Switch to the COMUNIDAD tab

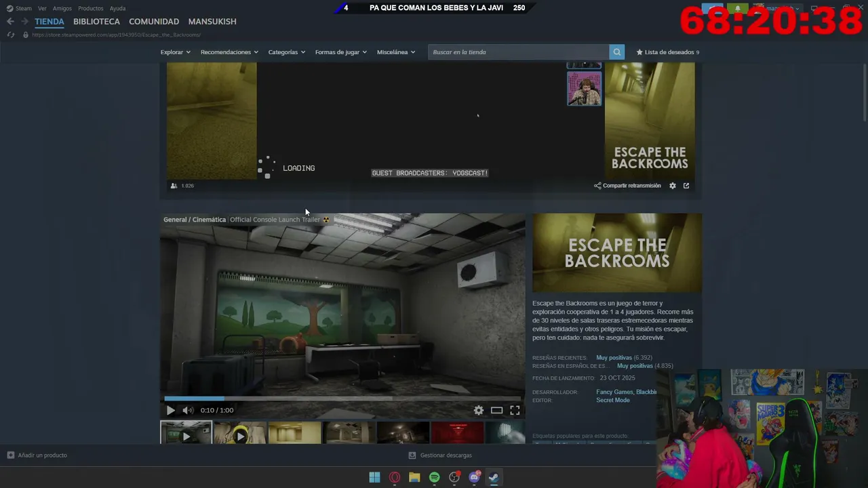154,22
